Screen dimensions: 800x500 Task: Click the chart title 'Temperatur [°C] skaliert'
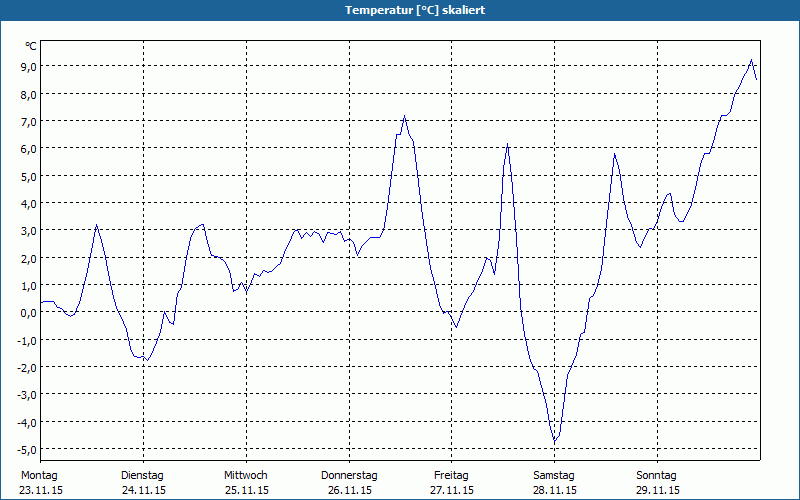pyautogui.click(x=415, y=10)
